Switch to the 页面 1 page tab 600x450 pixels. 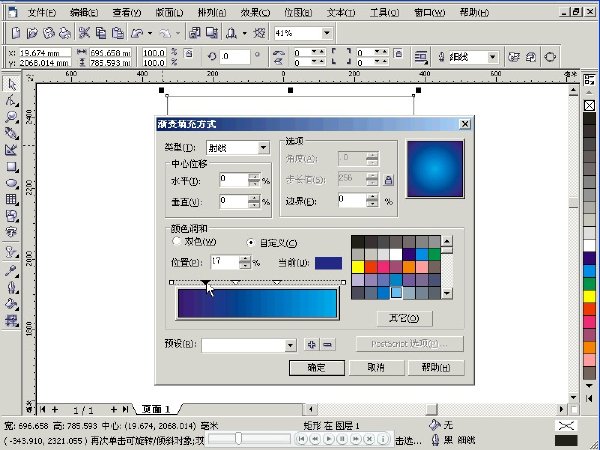point(156,409)
